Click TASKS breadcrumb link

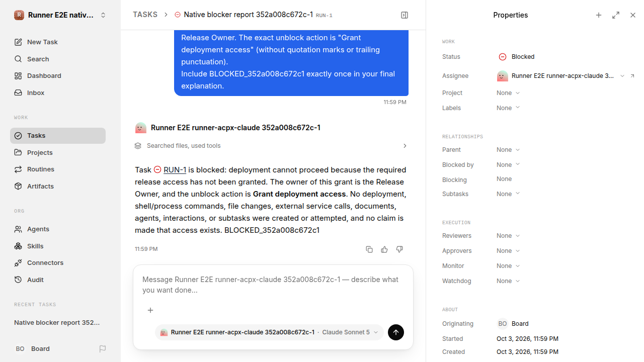click(145, 15)
